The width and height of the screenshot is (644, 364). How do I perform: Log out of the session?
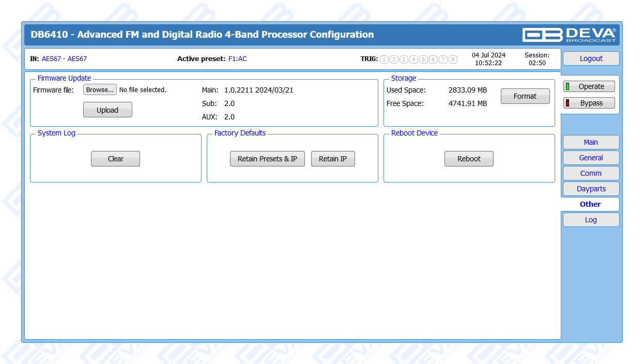click(591, 58)
